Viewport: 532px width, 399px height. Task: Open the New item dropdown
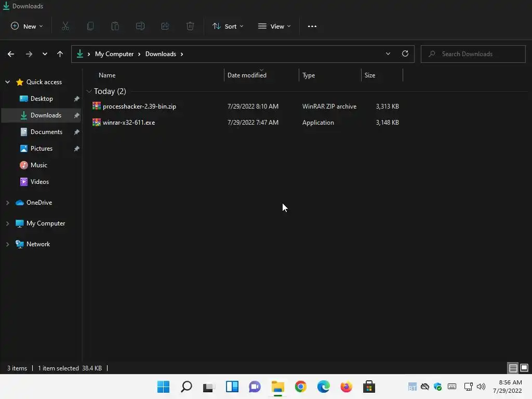pos(27,26)
